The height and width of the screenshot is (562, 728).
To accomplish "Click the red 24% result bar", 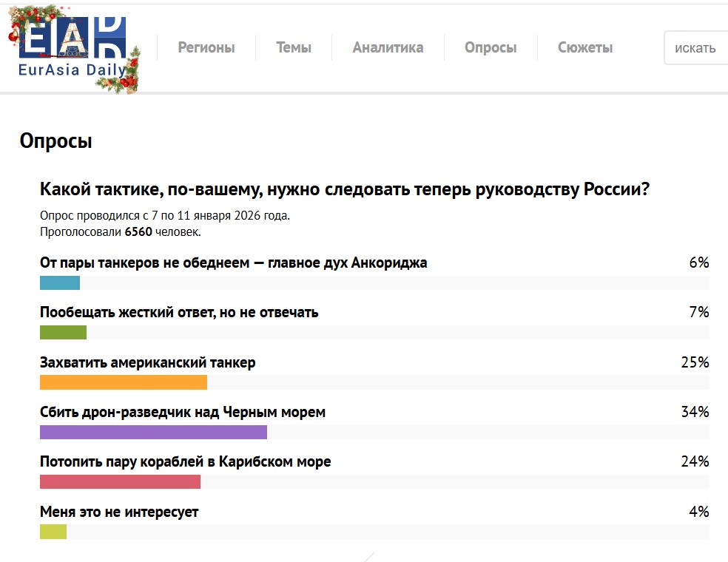I will point(120,481).
